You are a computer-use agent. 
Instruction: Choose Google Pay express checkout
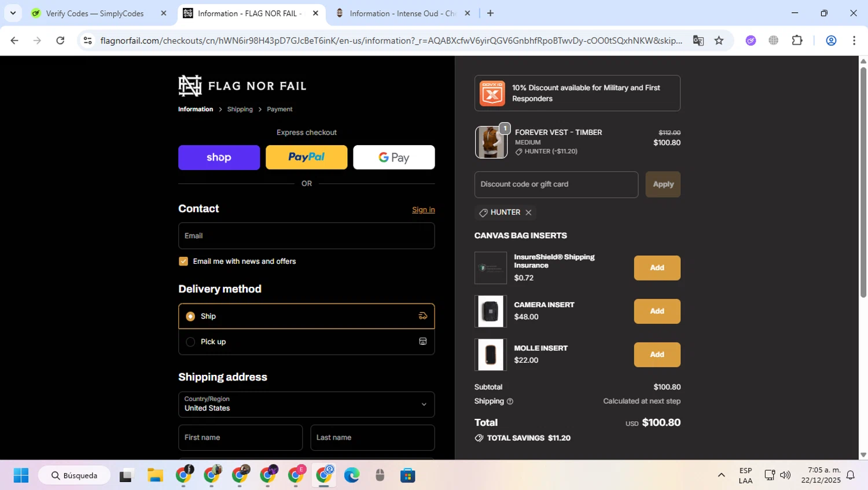(393, 157)
